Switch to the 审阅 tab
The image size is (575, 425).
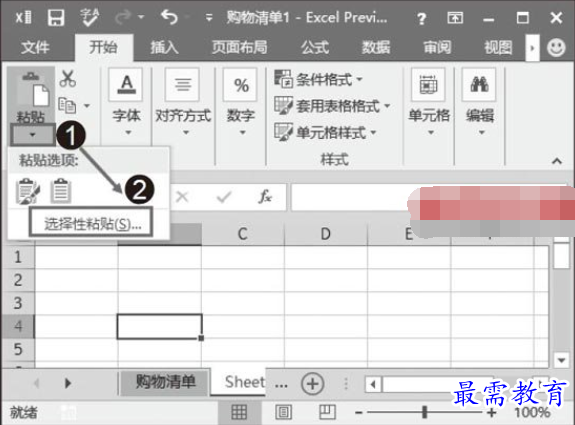point(437,47)
